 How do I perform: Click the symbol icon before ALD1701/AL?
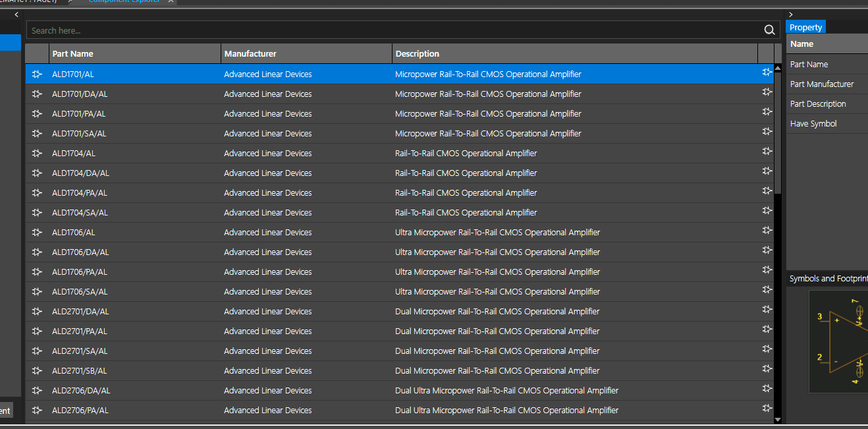[37, 74]
